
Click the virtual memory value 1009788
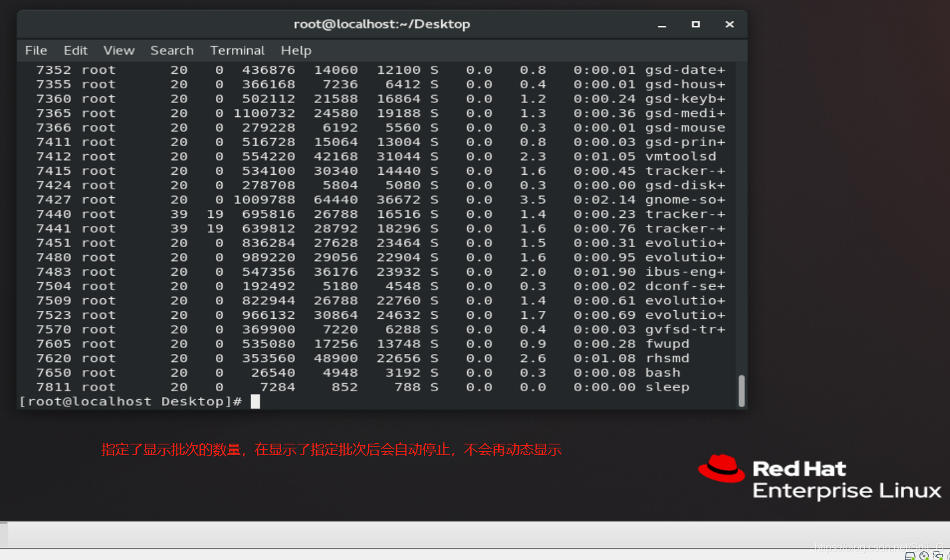pyautogui.click(x=264, y=199)
